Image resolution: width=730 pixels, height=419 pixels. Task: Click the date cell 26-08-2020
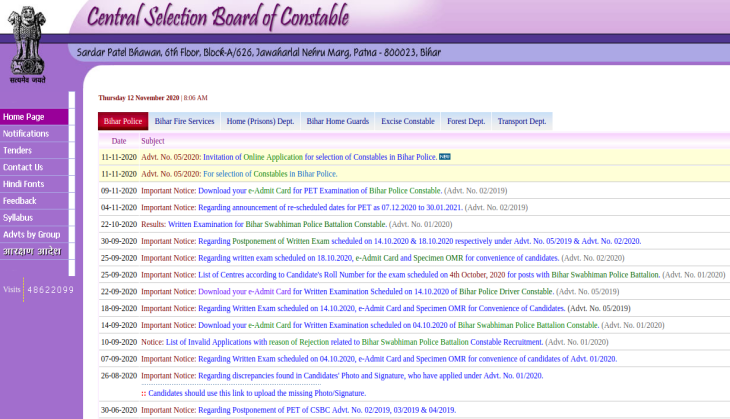click(119, 375)
